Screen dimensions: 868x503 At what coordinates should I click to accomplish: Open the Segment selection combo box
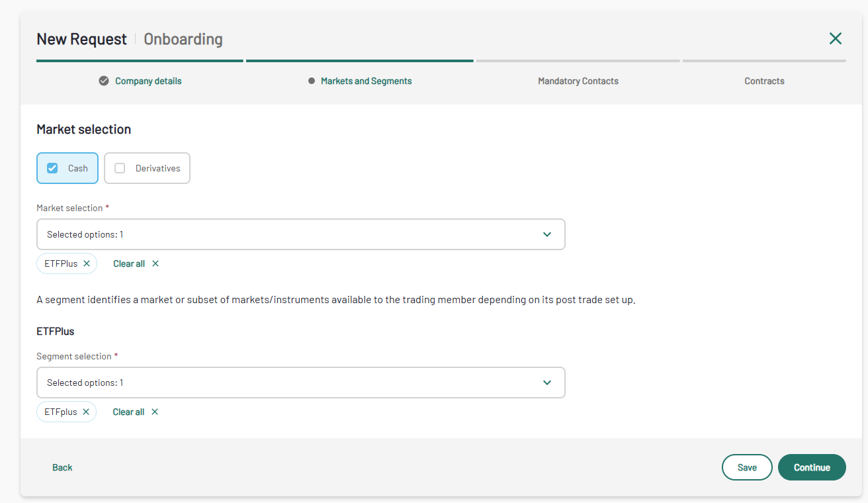[x=301, y=383]
